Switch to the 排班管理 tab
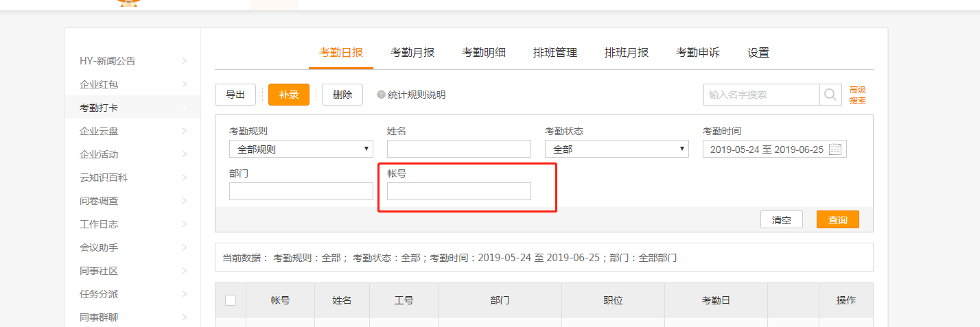980x327 pixels. (555, 53)
